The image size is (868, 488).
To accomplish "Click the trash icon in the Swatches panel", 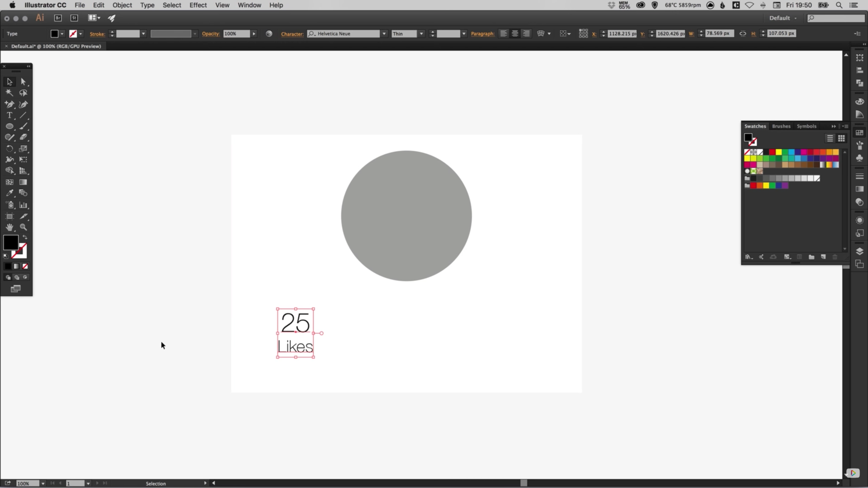I will (834, 257).
